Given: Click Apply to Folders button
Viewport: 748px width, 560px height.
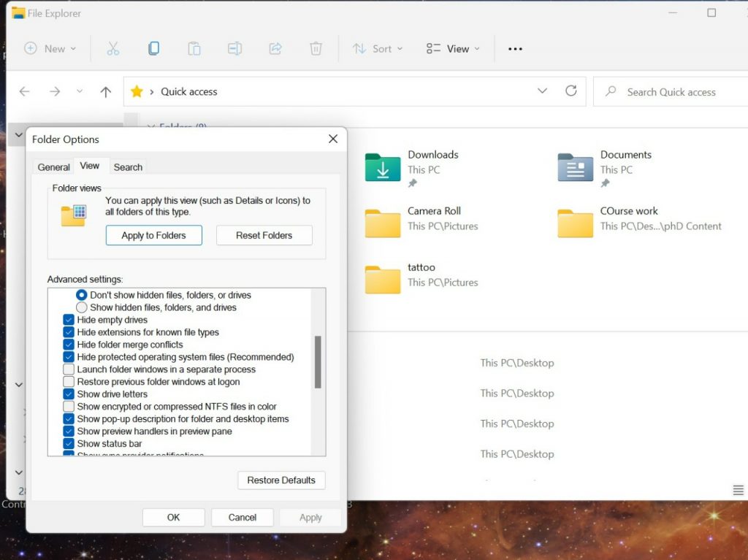Looking at the screenshot, I should pos(153,235).
